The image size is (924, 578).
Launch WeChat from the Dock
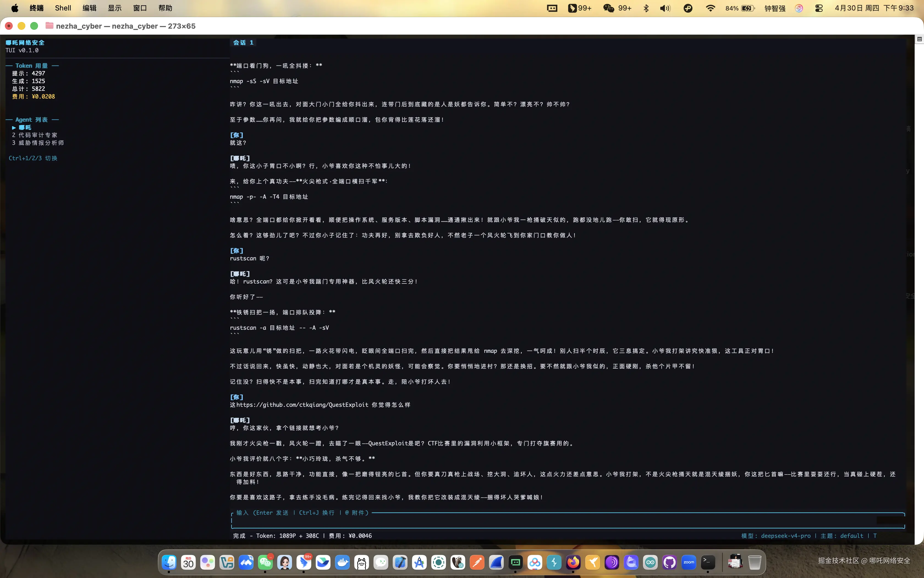coord(265,562)
